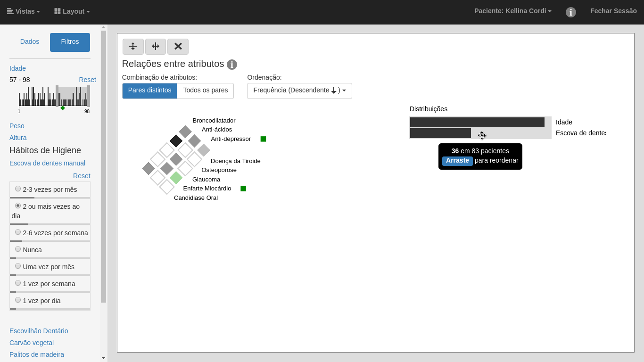
Task: Click green diamond marker under age histogram
Action: [63, 108]
